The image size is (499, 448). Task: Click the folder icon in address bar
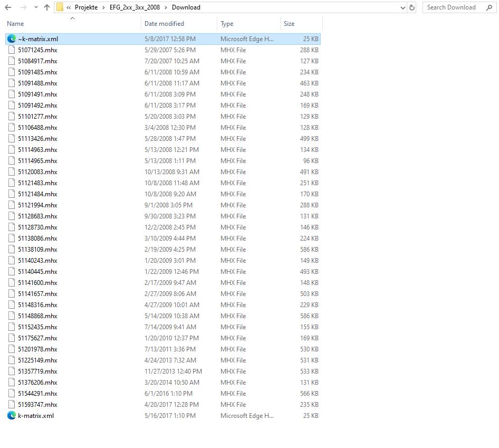pos(60,7)
